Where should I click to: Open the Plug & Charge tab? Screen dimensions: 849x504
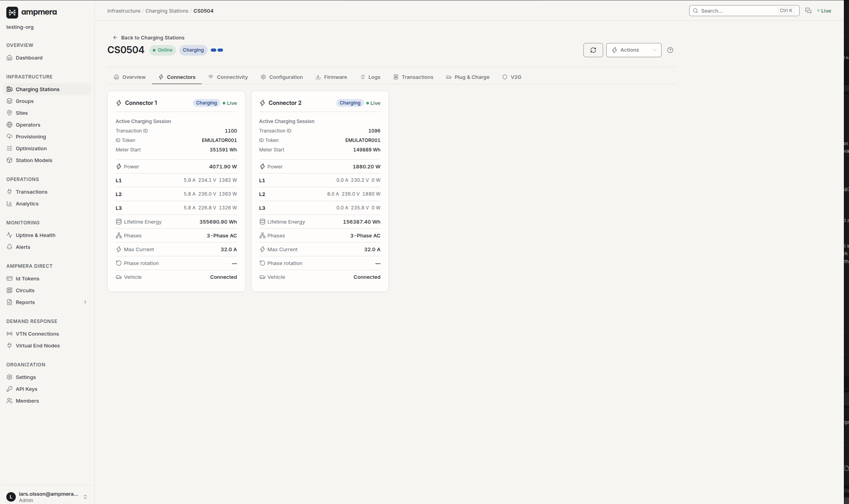(468, 77)
